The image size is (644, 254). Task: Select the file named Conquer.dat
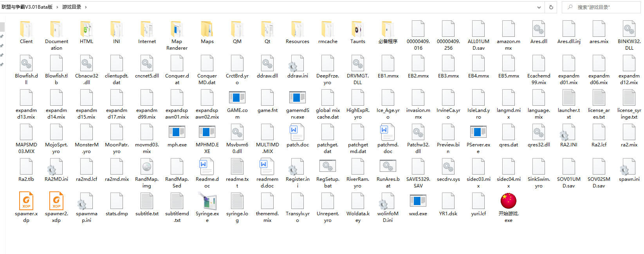pos(177,71)
